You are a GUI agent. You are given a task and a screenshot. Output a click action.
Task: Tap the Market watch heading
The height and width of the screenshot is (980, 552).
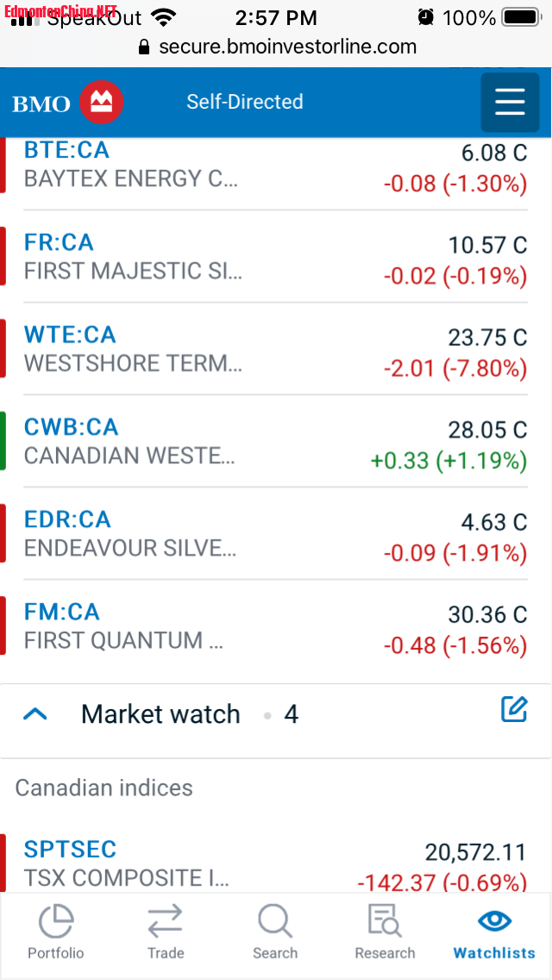pyautogui.click(x=160, y=714)
